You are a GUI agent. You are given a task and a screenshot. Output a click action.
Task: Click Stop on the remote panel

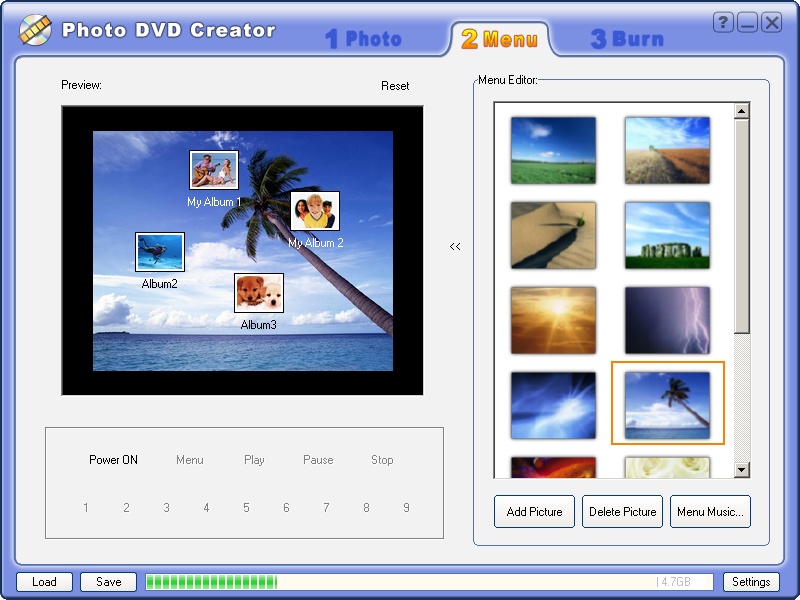[382, 460]
